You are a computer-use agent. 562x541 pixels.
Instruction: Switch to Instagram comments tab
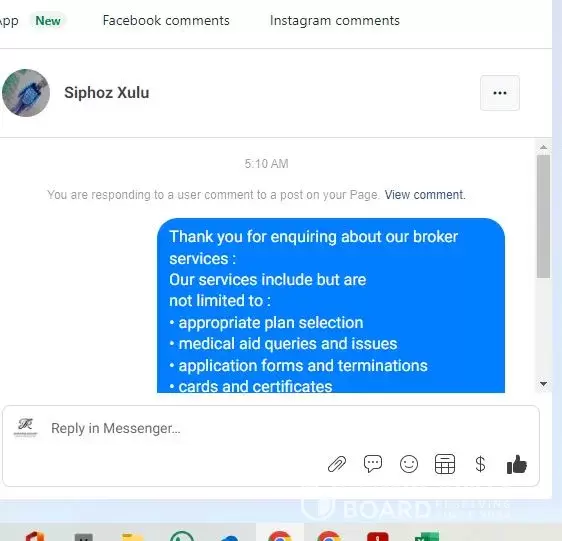tap(335, 20)
